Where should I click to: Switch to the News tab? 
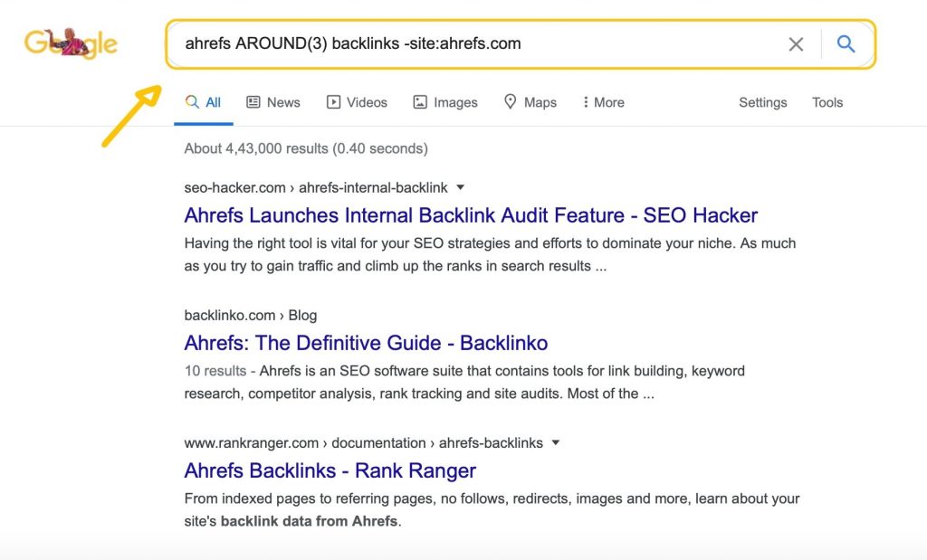point(273,102)
